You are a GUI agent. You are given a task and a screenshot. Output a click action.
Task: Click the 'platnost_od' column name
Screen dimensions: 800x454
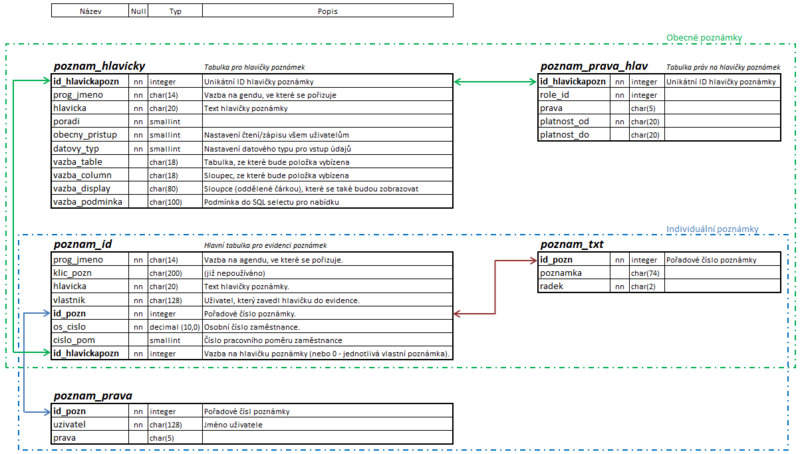pos(564,121)
